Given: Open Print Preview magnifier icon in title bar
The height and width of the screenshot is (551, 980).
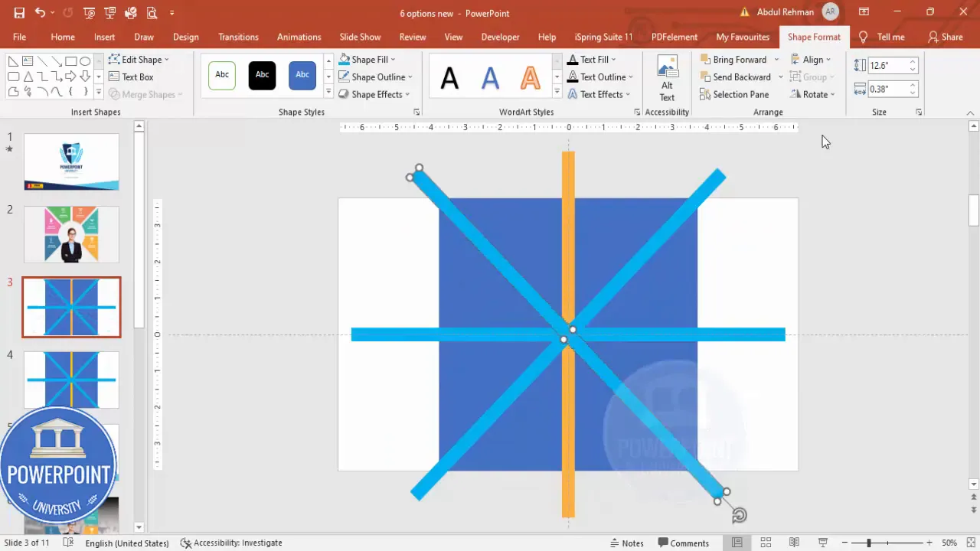Looking at the screenshot, I should click(x=152, y=13).
